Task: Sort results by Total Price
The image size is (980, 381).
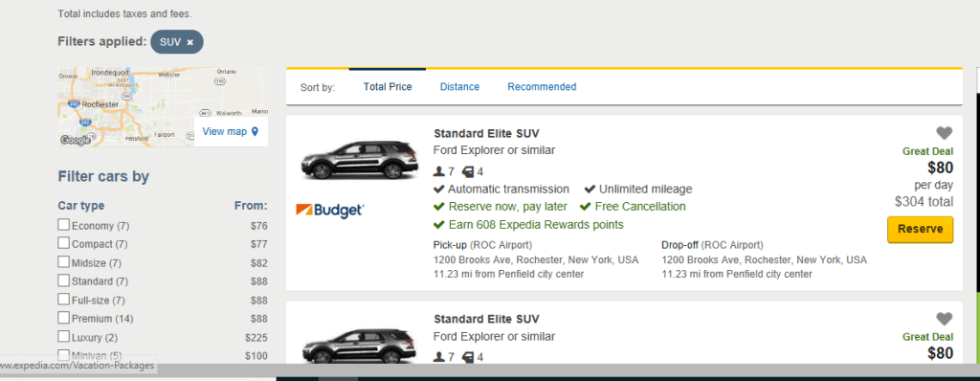Action: (x=388, y=87)
